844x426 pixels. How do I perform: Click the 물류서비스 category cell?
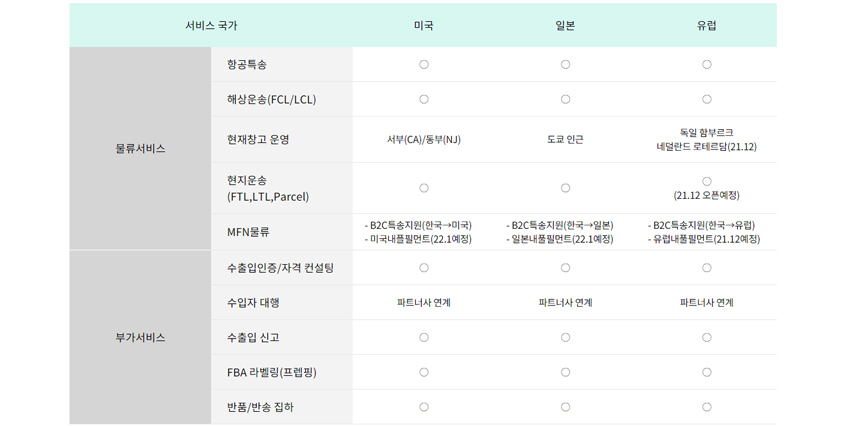tap(140, 149)
